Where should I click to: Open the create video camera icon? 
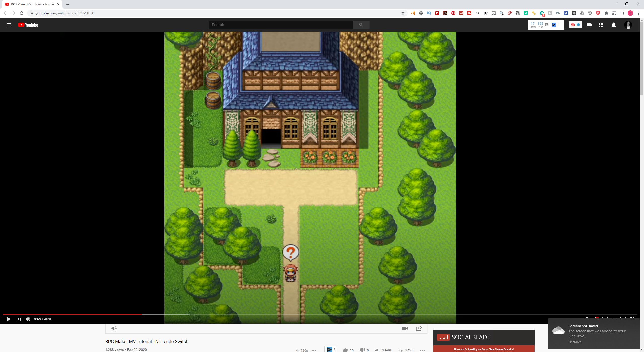coord(589,25)
